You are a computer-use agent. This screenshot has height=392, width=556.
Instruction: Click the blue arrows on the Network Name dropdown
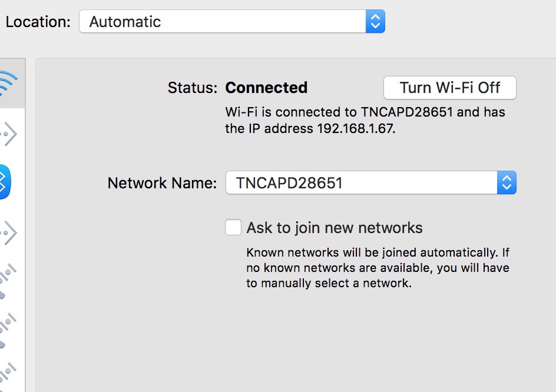507,183
